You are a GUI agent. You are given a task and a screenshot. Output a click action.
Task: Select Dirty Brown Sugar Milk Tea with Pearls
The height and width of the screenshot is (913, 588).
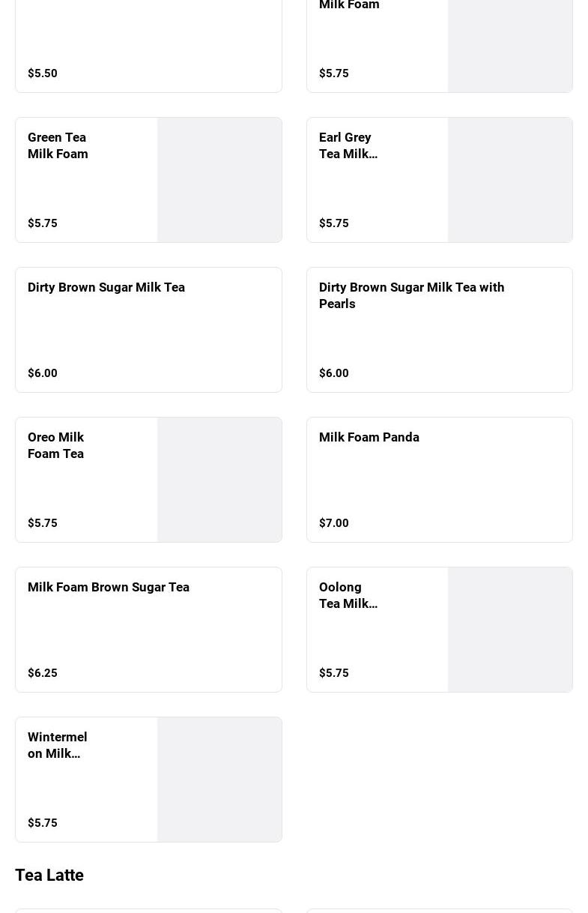(411, 295)
